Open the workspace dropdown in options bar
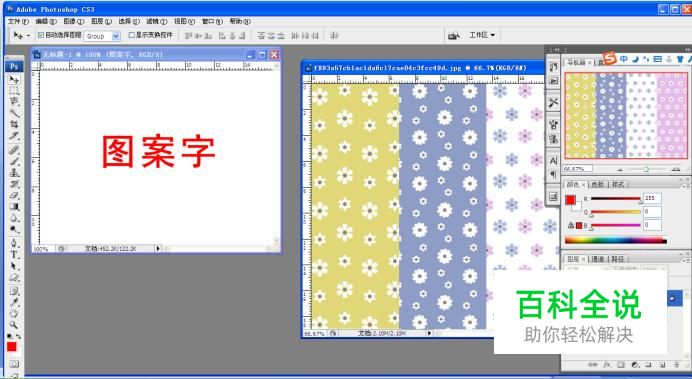This screenshot has width=692, height=379. click(481, 35)
